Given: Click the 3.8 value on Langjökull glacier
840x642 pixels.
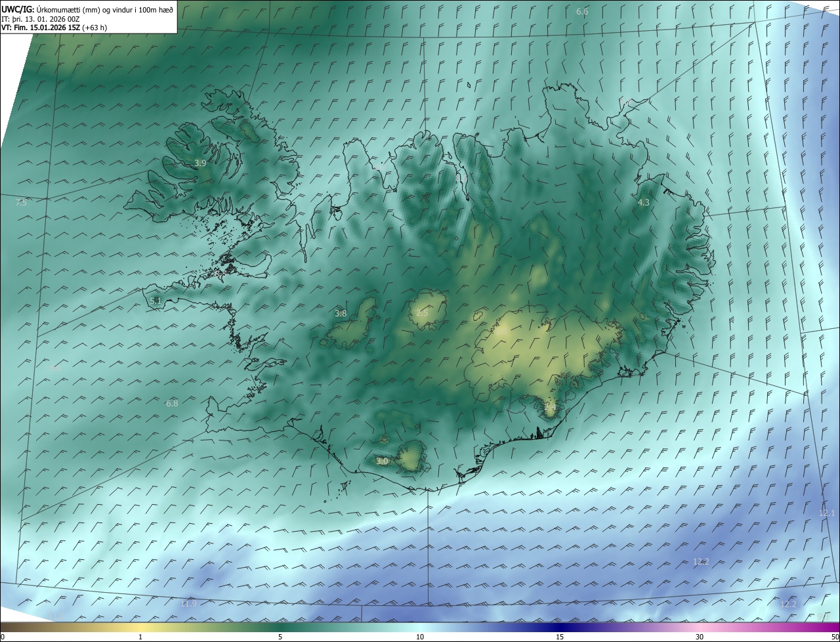Looking at the screenshot, I should coord(341,314).
